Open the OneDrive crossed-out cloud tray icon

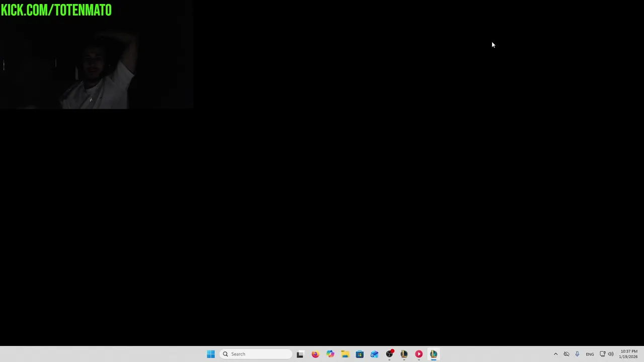coord(567,354)
